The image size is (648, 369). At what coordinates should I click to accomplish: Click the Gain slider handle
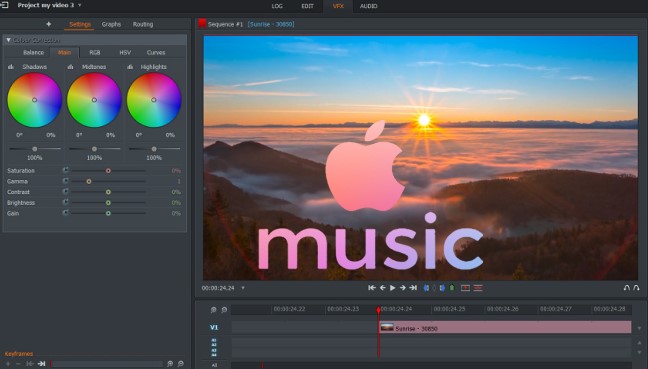tap(108, 213)
